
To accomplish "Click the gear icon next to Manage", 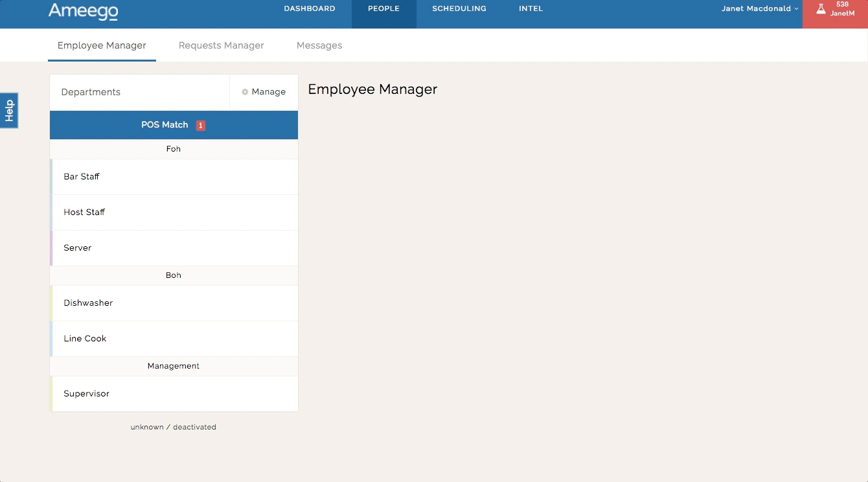I will [245, 92].
